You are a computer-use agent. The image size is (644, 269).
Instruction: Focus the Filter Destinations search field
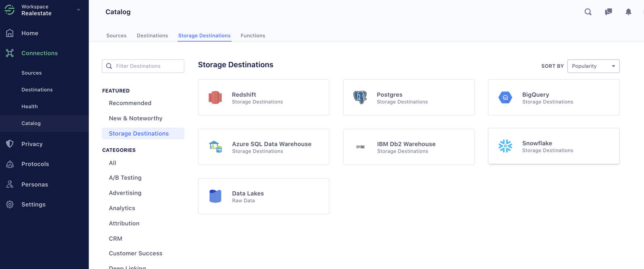click(x=143, y=66)
